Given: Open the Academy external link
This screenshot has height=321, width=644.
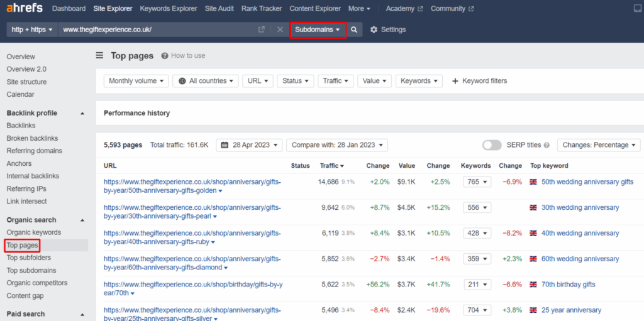Looking at the screenshot, I should point(404,8).
